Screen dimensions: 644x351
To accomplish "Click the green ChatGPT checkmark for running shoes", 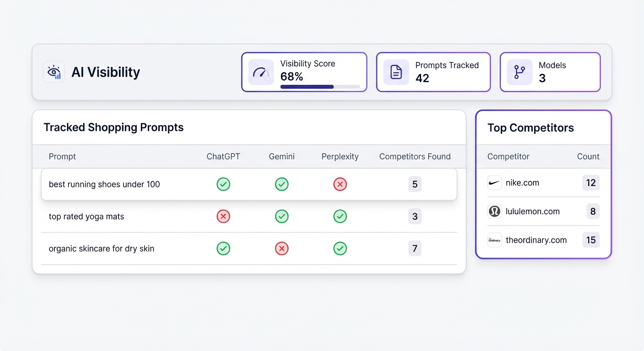I will [x=223, y=184].
